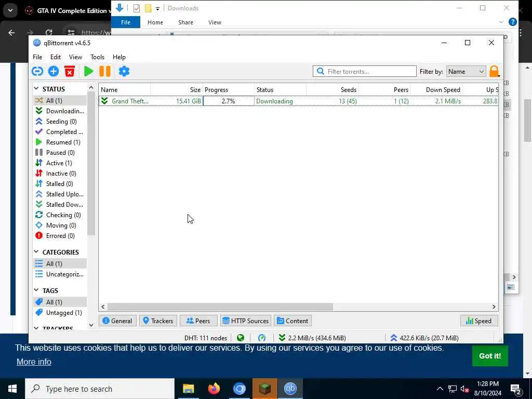The height and width of the screenshot is (399, 532).
Task: Open File Explorer from the taskbar
Action: click(x=188, y=389)
